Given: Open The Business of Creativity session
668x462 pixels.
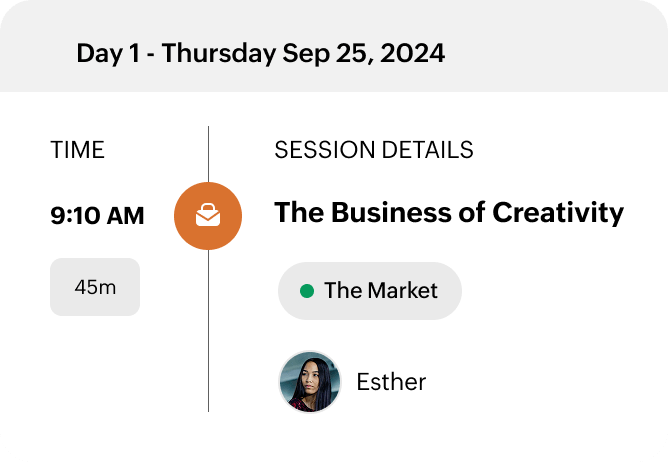Looking at the screenshot, I should [x=449, y=213].
